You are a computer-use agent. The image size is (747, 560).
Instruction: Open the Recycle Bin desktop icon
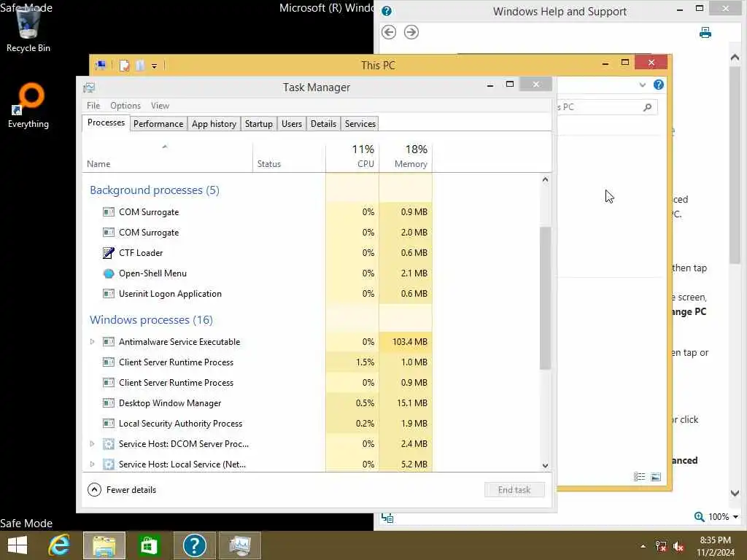click(x=28, y=29)
